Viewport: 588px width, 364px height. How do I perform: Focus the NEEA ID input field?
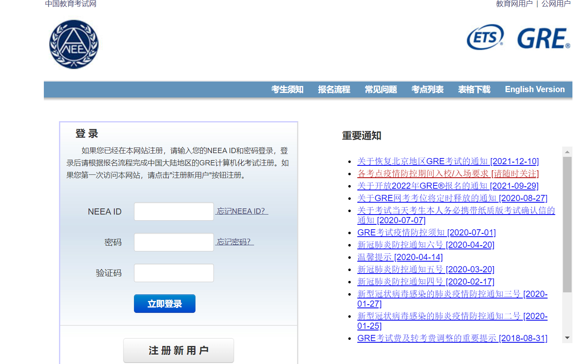point(174,211)
